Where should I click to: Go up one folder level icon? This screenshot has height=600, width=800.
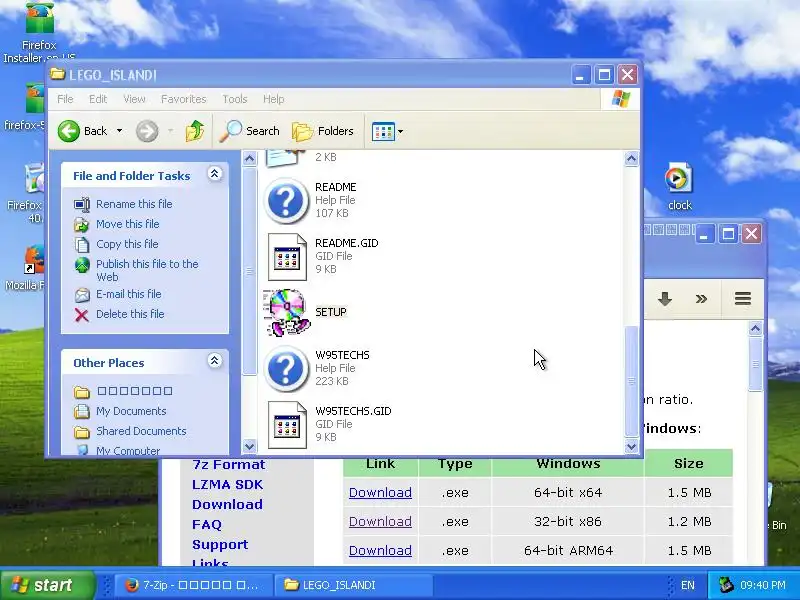click(194, 131)
